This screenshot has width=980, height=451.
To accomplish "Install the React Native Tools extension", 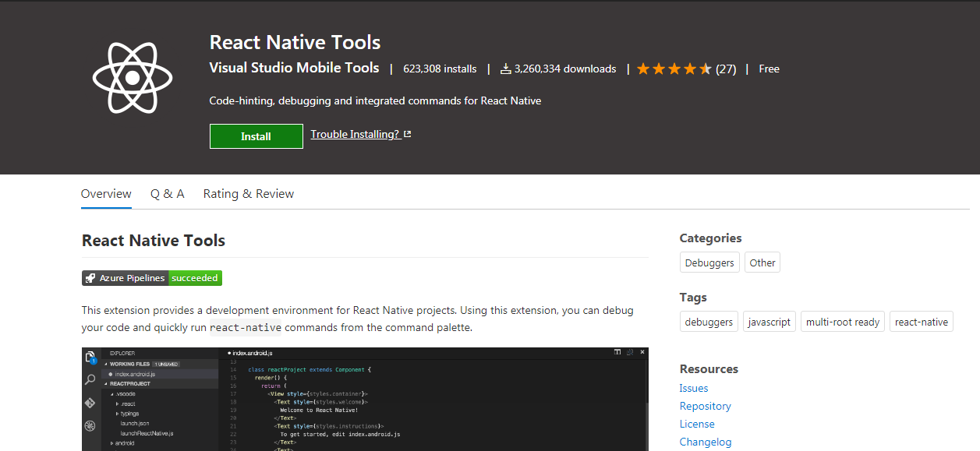I will (x=256, y=136).
